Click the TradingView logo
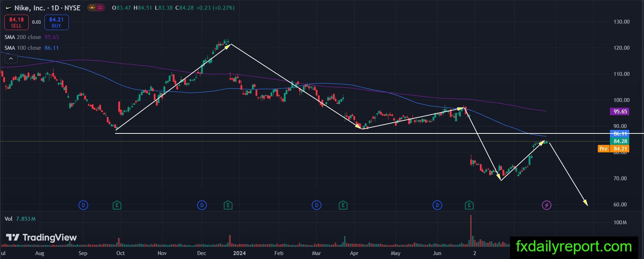This screenshot has width=644, height=259. pos(42,238)
